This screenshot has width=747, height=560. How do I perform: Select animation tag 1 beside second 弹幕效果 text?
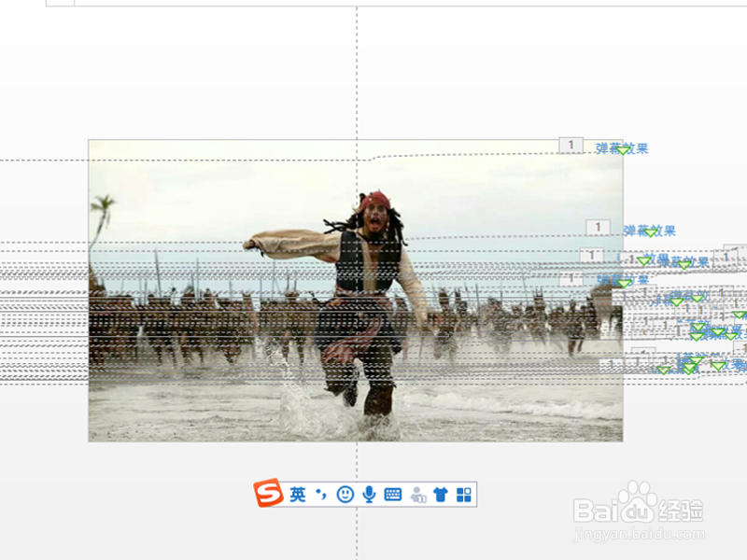click(x=598, y=227)
